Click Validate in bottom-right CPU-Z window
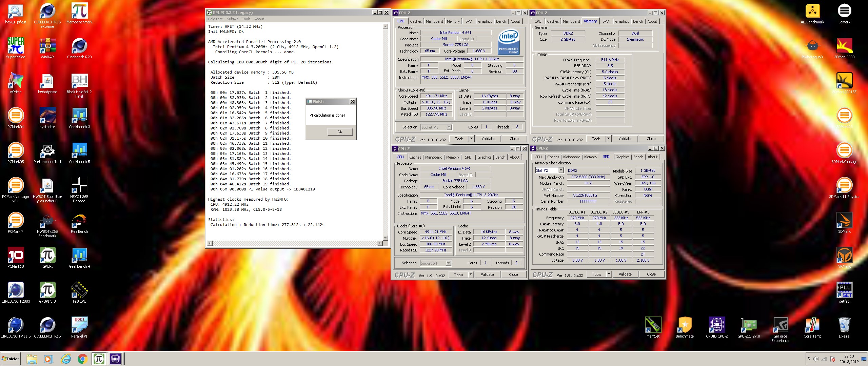 pyautogui.click(x=625, y=274)
